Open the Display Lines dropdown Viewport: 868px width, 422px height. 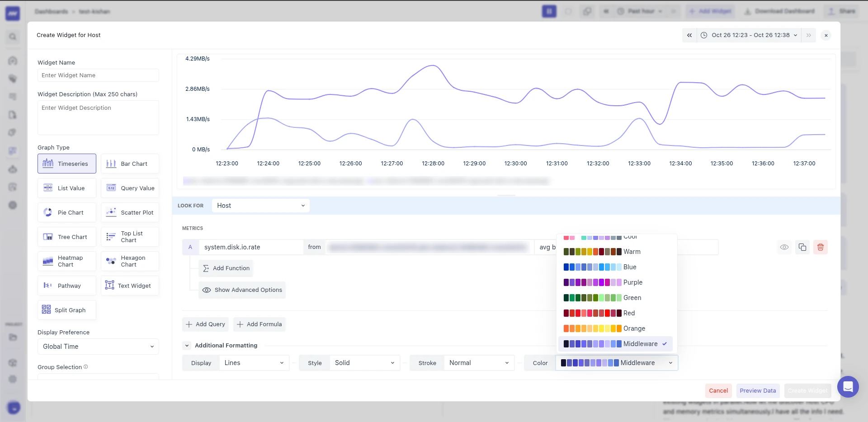tap(254, 363)
